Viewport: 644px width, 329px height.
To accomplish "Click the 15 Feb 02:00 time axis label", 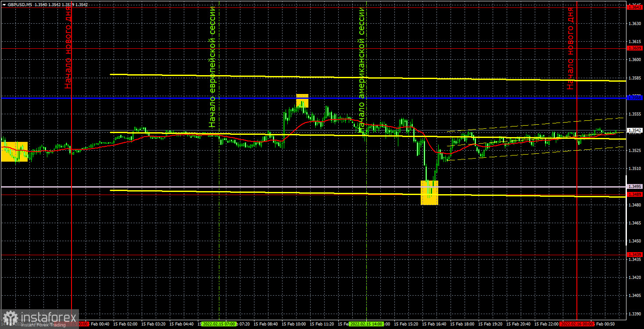I will coord(125,324).
